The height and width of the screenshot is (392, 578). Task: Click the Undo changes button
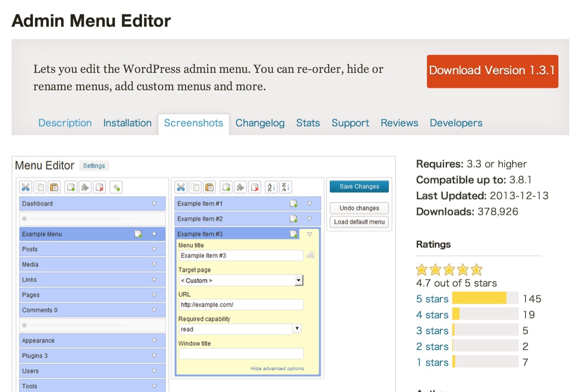tap(359, 208)
